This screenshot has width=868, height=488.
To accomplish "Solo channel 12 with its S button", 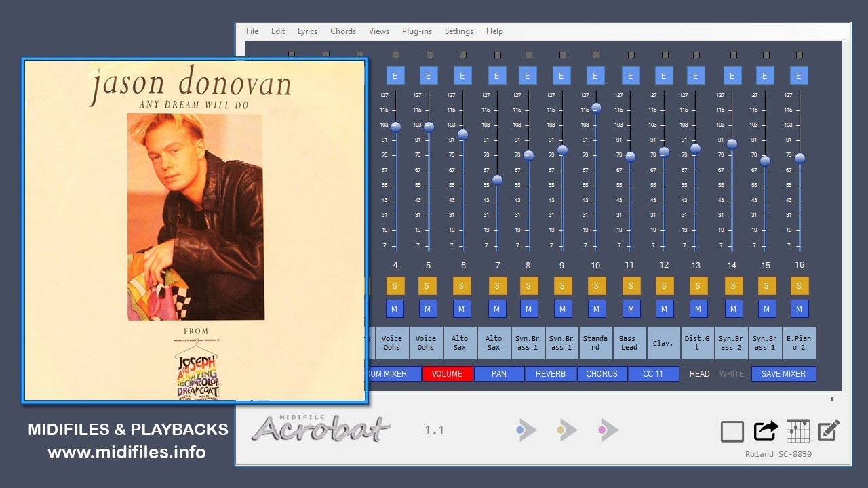I will point(664,285).
